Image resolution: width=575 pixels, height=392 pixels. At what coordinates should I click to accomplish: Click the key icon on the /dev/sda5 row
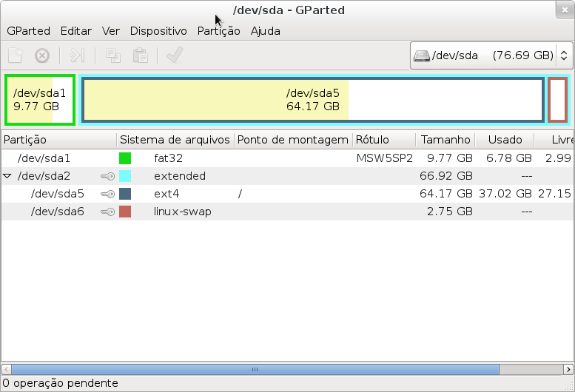[107, 194]
